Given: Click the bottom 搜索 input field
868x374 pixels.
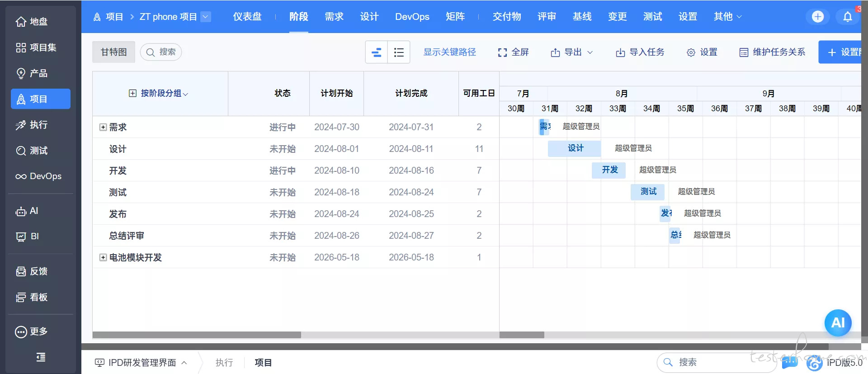Looking at the screenshot, I should coord(717,362).
